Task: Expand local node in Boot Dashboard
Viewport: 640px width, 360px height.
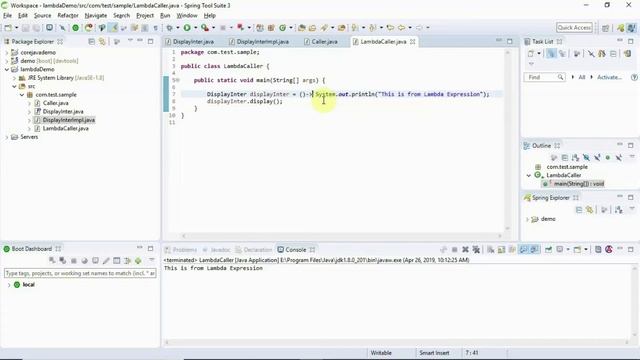Action: pyautogui.click(x=9, y=285)
